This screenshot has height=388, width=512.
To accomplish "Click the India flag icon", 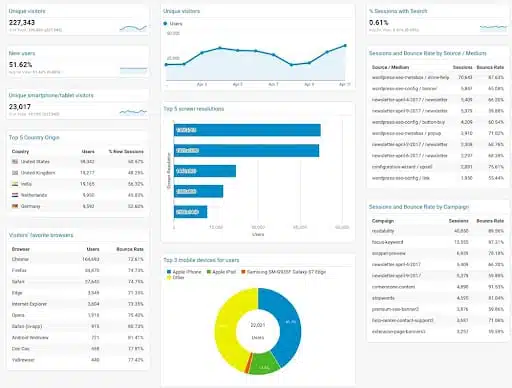I will 15,184.
